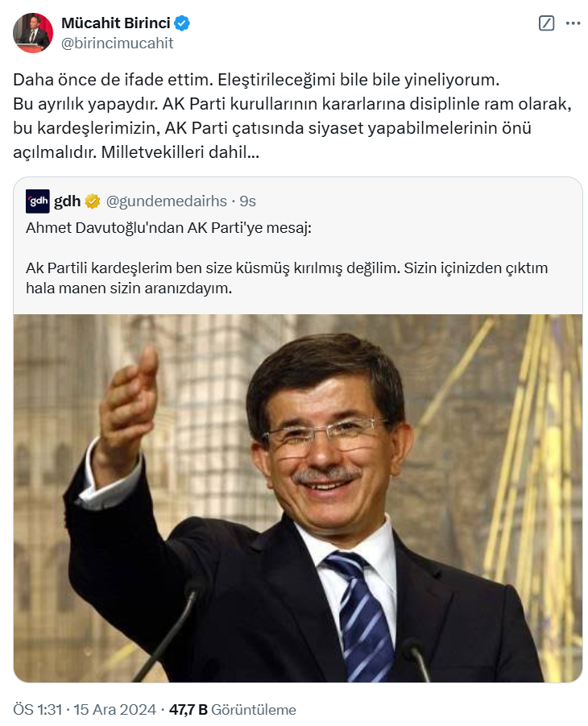Click the 'Milletvekilleri dahil...' ending text

coord(180,151)
